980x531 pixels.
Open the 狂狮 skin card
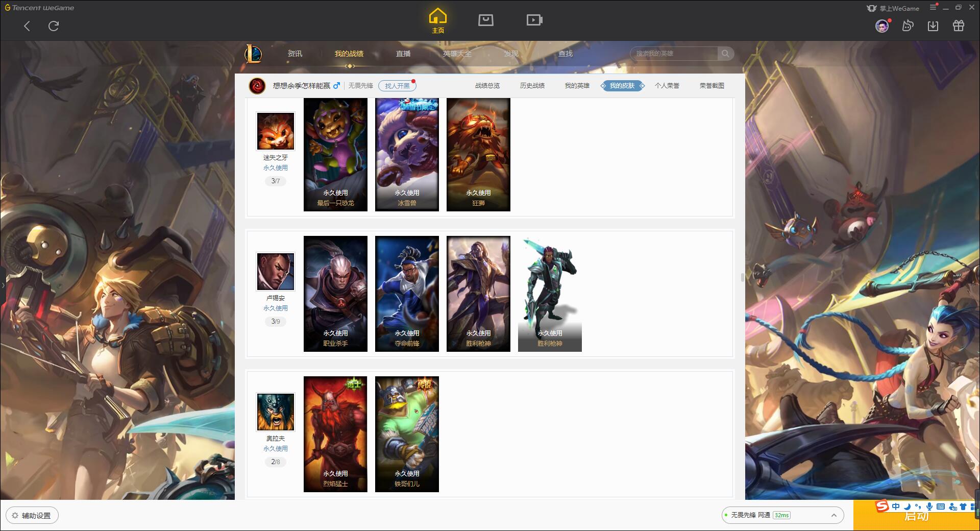pyautogui.click(x=478, y=155)
